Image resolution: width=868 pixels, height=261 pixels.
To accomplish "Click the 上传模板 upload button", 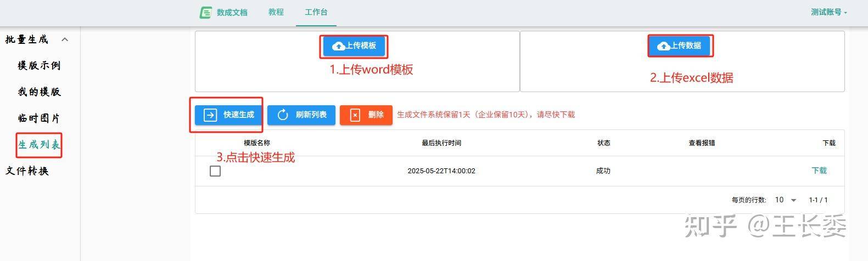I will click(x=354, y=46).
